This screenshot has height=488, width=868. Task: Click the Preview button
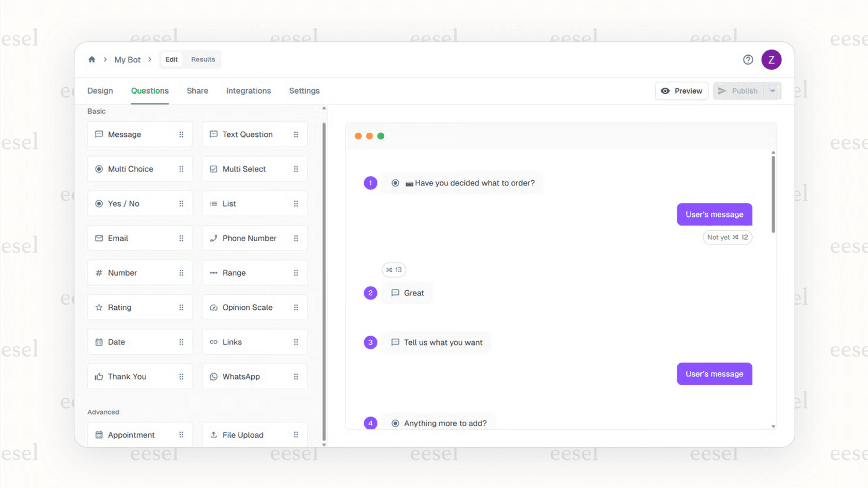pyautogui.click(x=681, y=90)
